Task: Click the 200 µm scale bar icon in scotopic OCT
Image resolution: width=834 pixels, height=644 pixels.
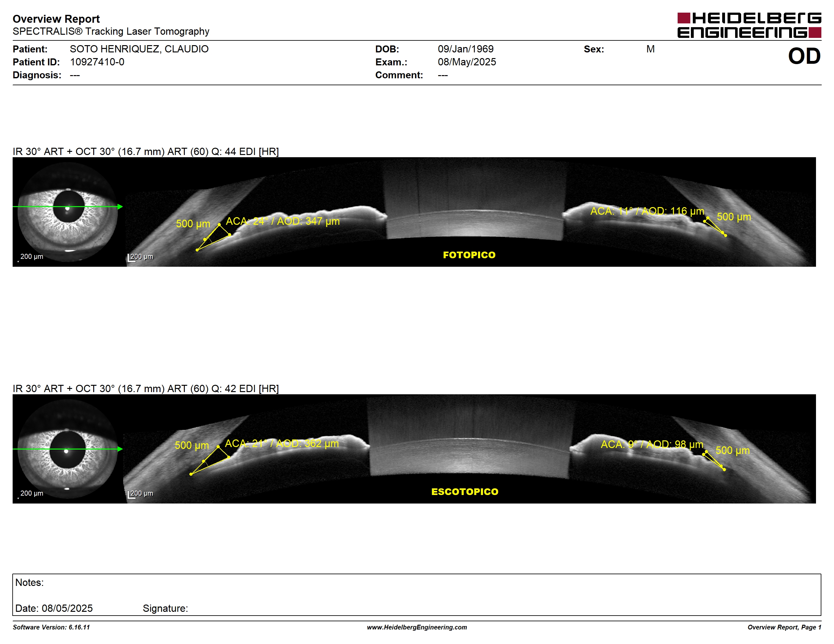Action: pos(131,495)
